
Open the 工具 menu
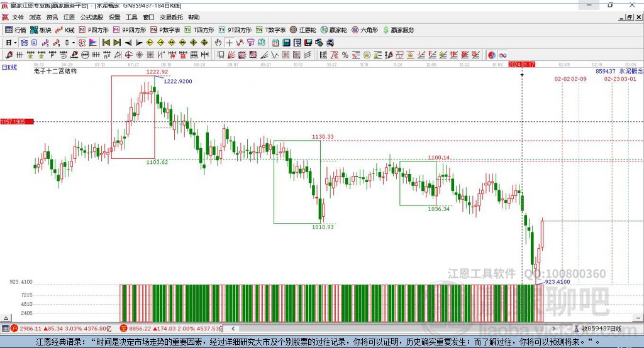[131, 17]
